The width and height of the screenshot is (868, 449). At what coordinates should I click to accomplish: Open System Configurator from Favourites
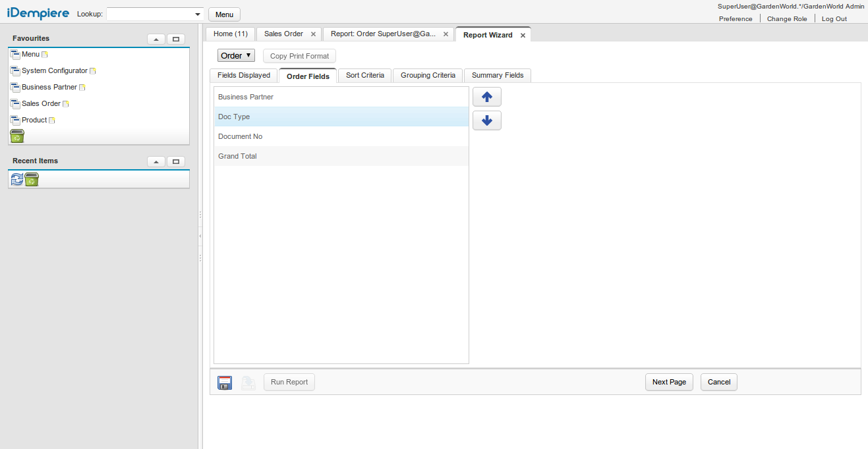click(54, 71)
